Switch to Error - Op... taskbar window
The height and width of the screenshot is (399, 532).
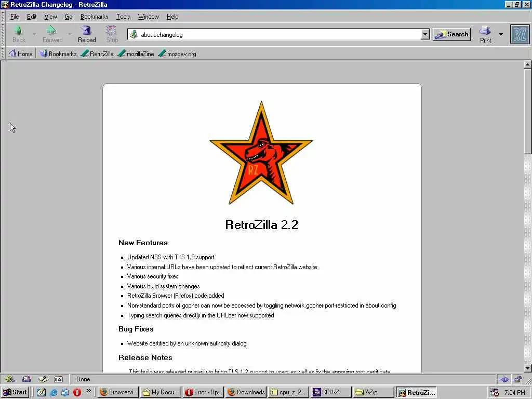coord(204,392)
